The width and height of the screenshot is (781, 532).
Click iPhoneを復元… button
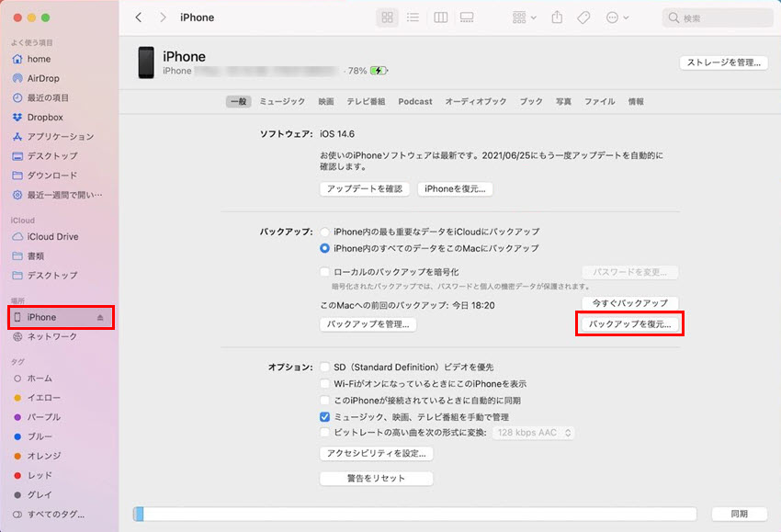(x=455, y=188)
